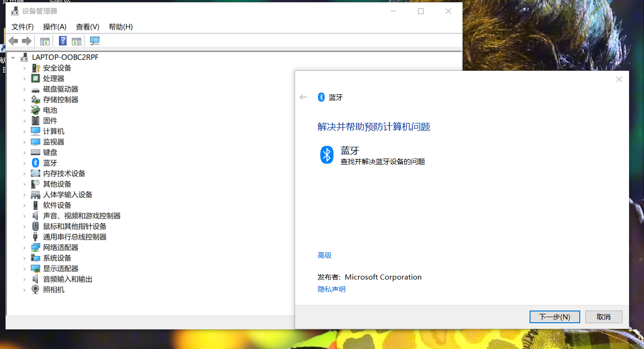Viewport: 644px width, 349px height.
Task: Expand the 蓝牙 category in device tree
Action: (x=24, y=163)
